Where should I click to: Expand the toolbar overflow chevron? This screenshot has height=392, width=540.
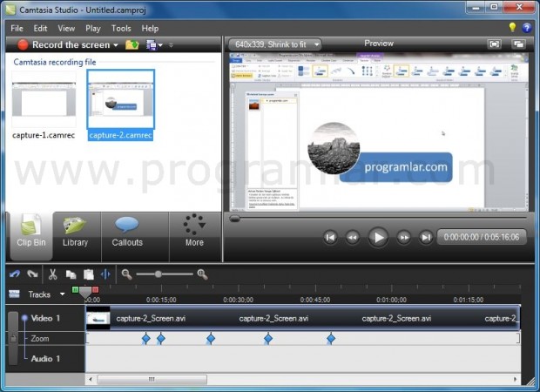172,45
